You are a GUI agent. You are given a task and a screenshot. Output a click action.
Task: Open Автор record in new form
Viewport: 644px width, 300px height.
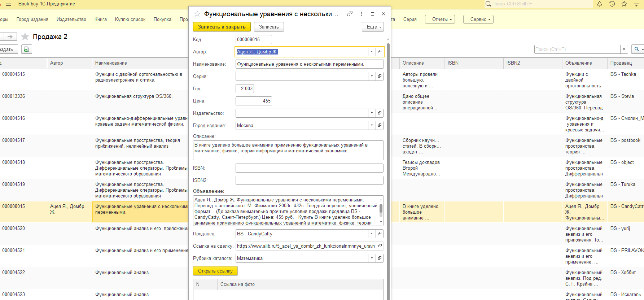380,52
